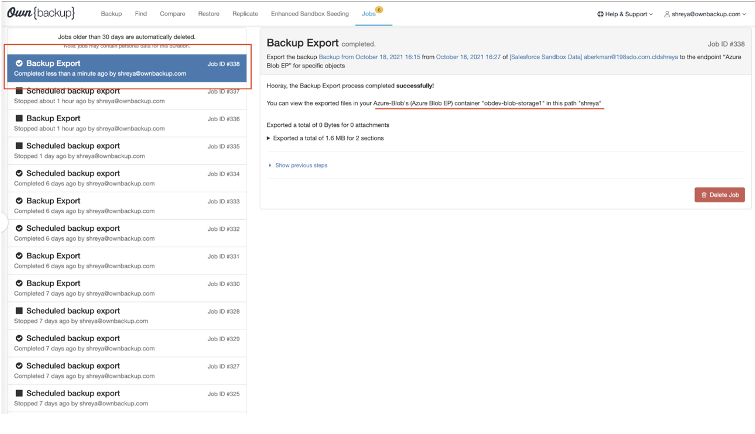The width and height of the screenshot is (755, 434).
Task: Click completed checkmark icon of Job ID #332
Action: (x=19, y=228)
